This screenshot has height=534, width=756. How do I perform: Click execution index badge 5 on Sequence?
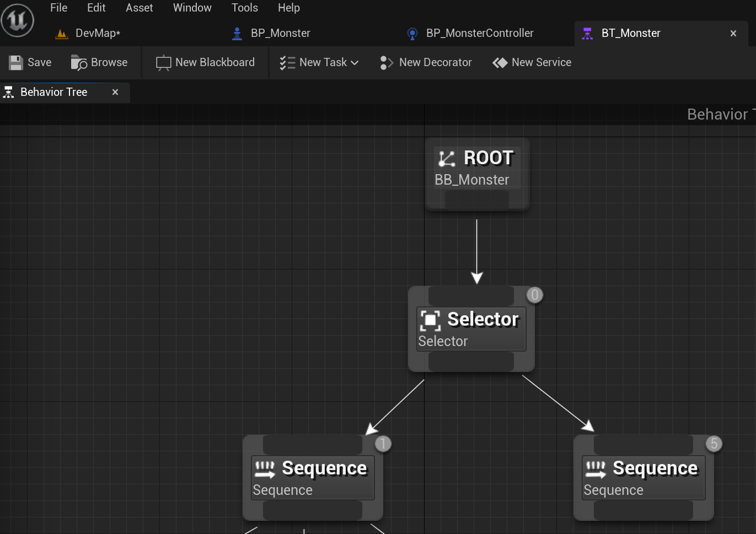[x=714, y=444]
